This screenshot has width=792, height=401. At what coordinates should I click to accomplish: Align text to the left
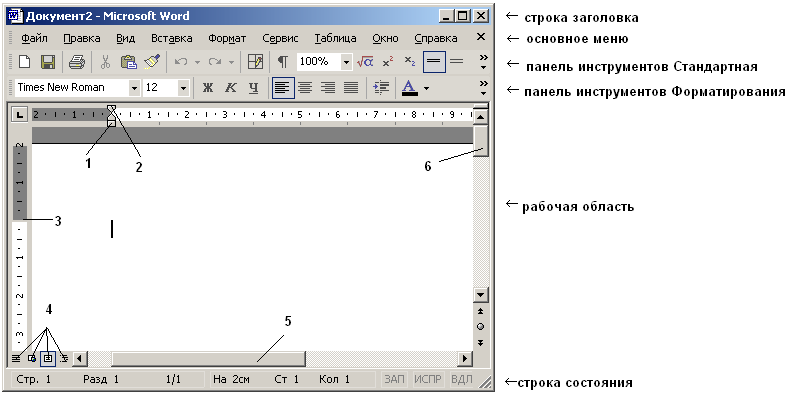click(283, 88)
